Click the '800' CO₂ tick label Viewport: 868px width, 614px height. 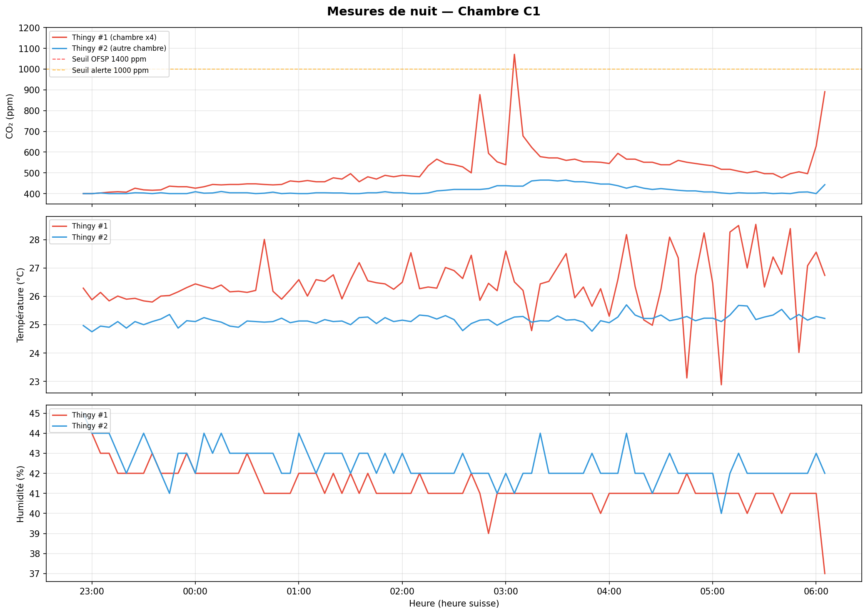click(x=32, y=111)
